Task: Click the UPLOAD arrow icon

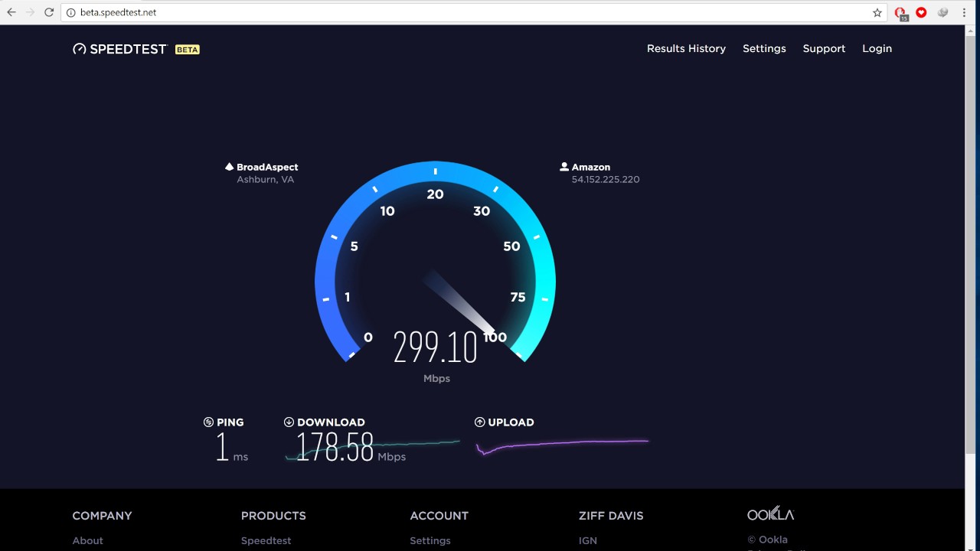Action: 480,422
